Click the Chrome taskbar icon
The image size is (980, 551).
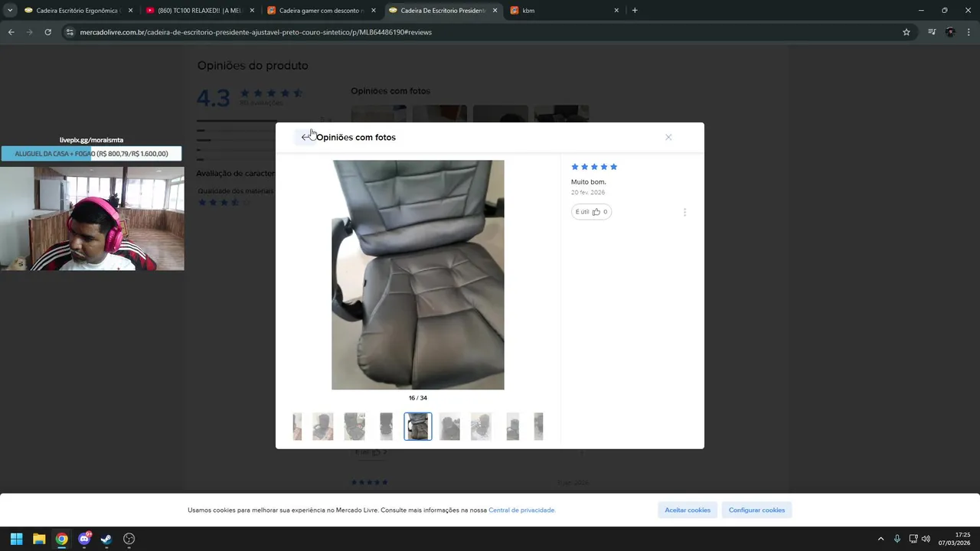point(61,539)
